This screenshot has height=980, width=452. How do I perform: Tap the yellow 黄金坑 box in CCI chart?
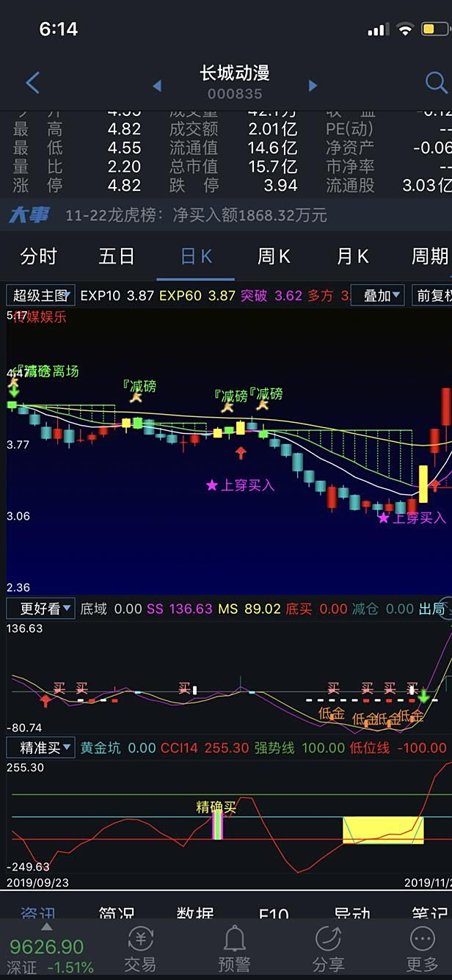pos(383,830)
